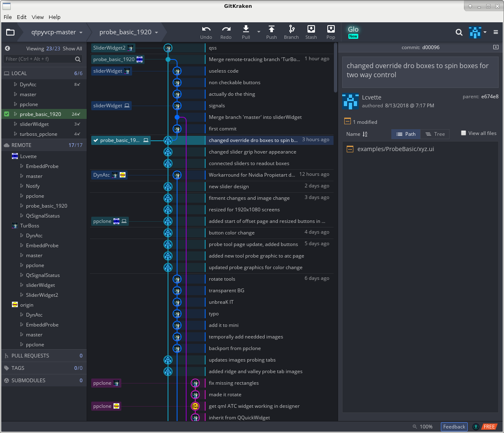The height and width of the screenshot is (433, 504).
Task: Open the Pull options dropdown arrow
Action: [259, 32]
